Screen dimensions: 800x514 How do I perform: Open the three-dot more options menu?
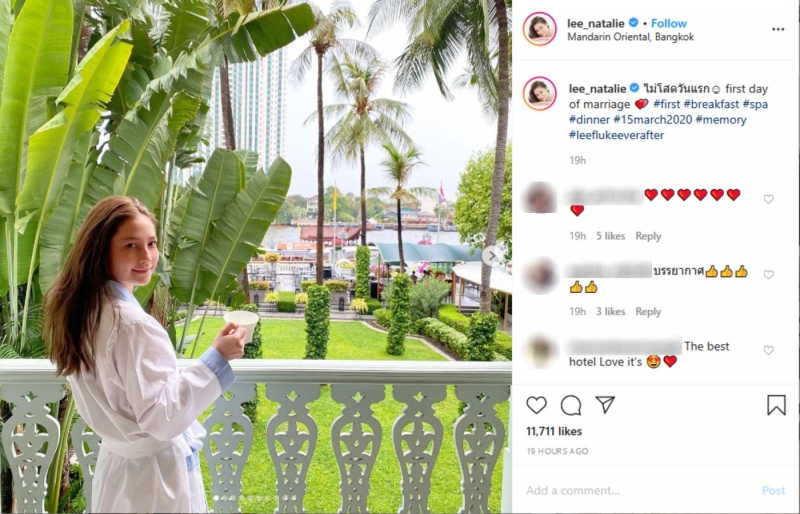[x=778, y=30]
